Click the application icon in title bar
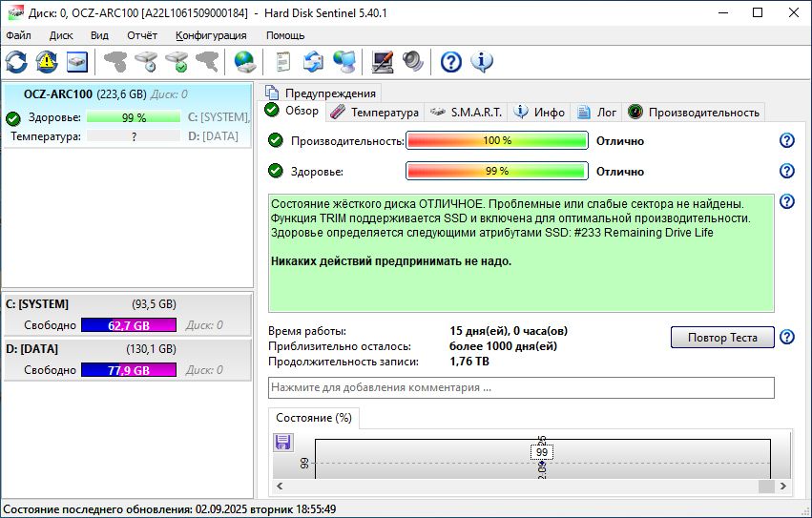The width and height of the screenshot is (812, 518). coord(15,12)
